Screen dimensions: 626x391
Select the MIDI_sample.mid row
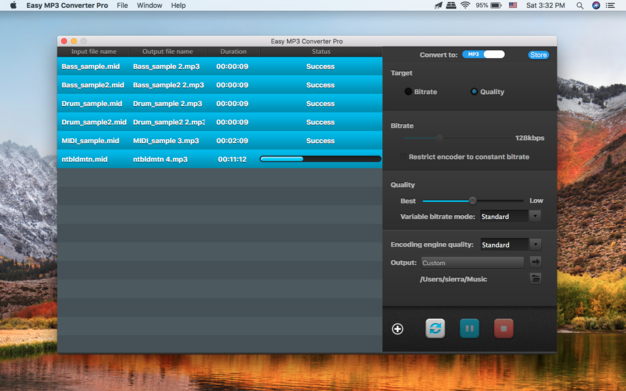[220, 141]
